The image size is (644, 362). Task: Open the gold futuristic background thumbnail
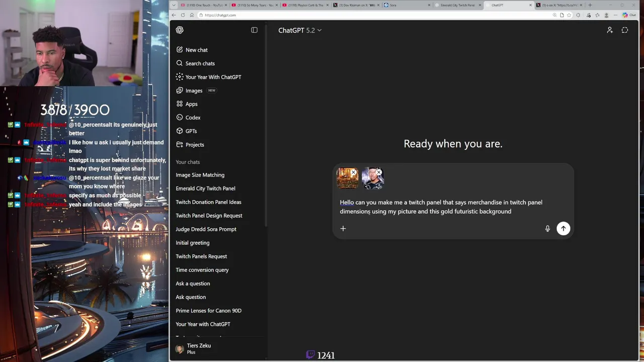point(347,179)
